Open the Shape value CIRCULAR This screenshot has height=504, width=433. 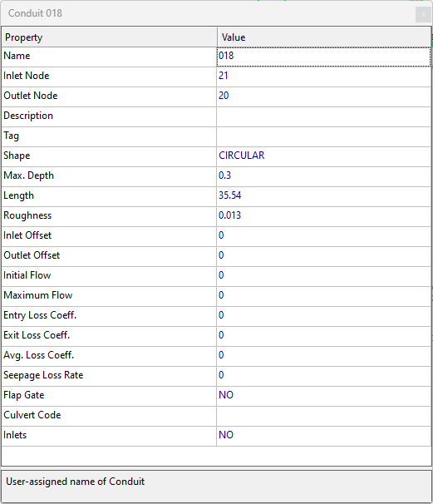point(324,156)
